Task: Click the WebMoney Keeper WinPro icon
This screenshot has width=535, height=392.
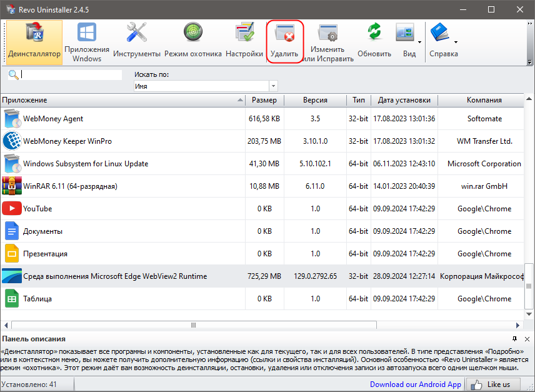Action: (12, 141)
